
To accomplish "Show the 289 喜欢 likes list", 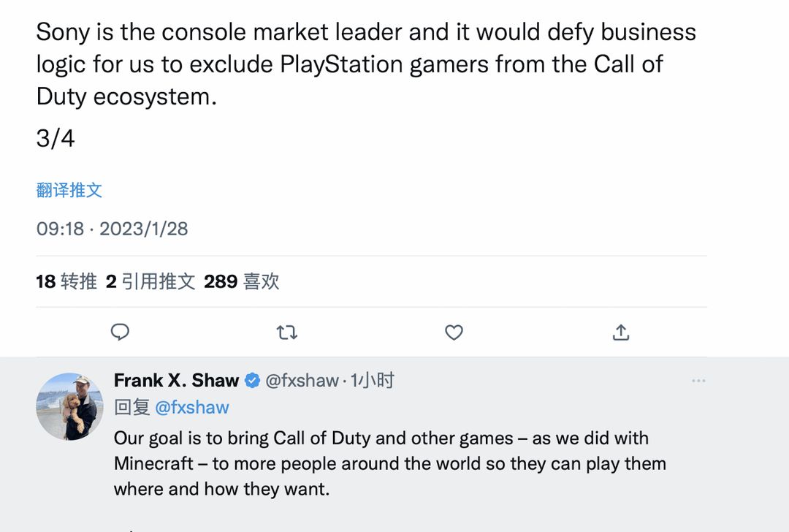I will 242,281.
